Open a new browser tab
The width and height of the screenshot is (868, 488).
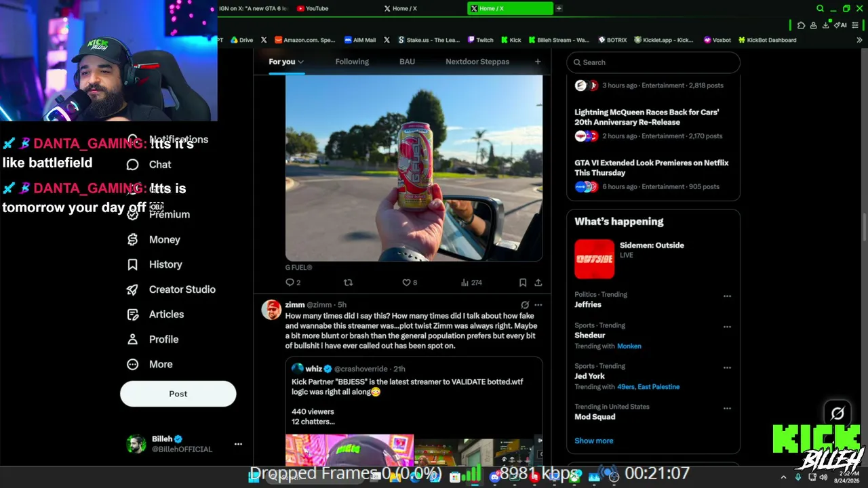(559, 9)
